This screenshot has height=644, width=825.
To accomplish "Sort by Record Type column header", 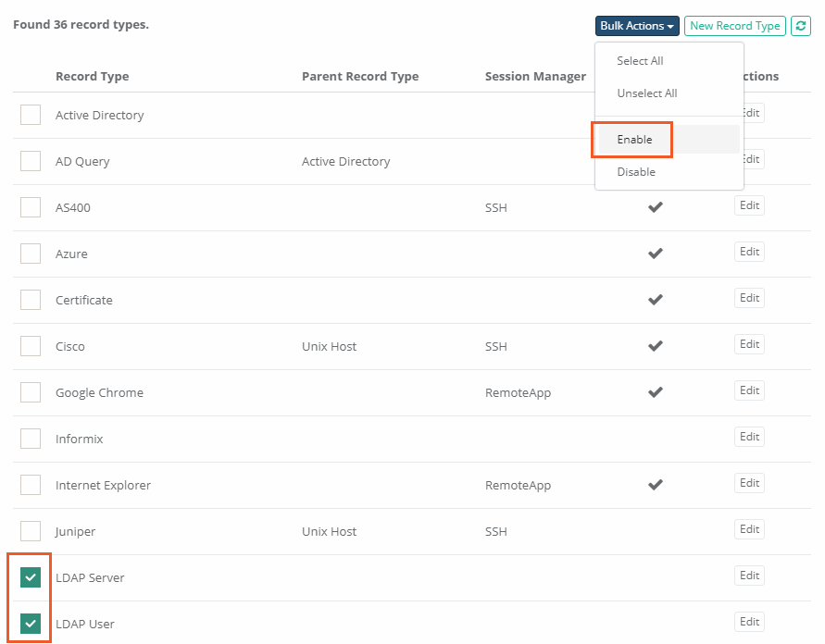I will pos(92,77).
